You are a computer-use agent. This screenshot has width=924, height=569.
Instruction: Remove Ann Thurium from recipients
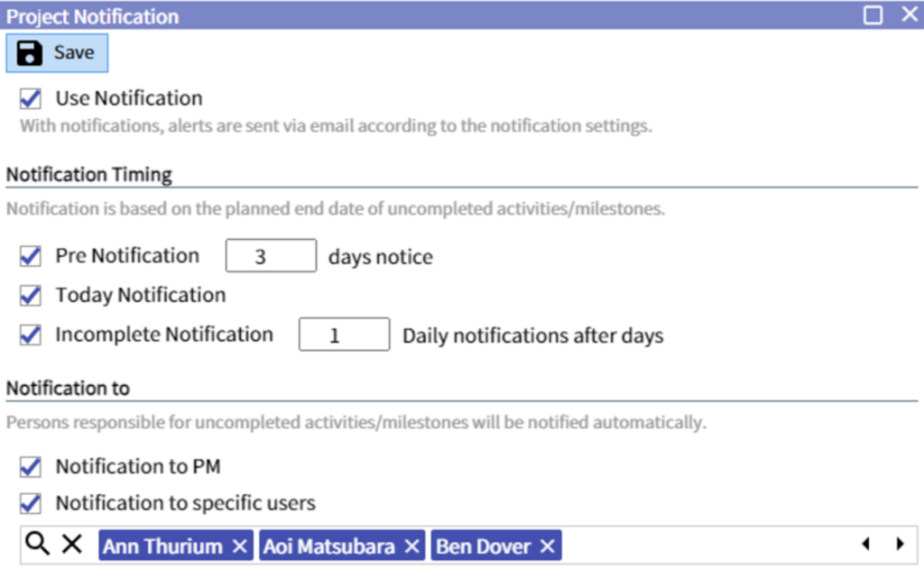pos(239,546)
